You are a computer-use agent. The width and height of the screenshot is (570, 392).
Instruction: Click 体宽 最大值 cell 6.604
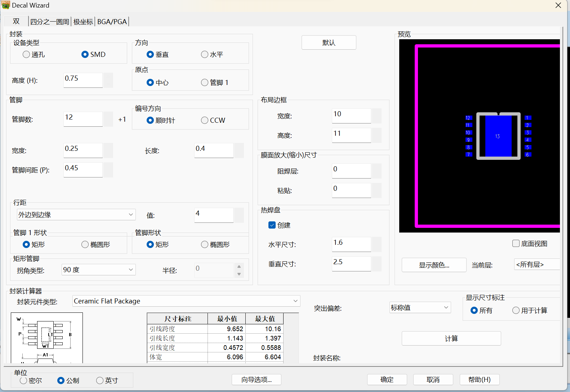coord(264,357)
